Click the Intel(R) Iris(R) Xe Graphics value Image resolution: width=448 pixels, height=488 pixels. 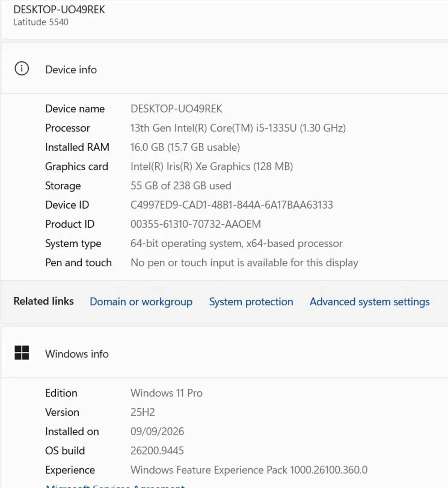point(212,167)
